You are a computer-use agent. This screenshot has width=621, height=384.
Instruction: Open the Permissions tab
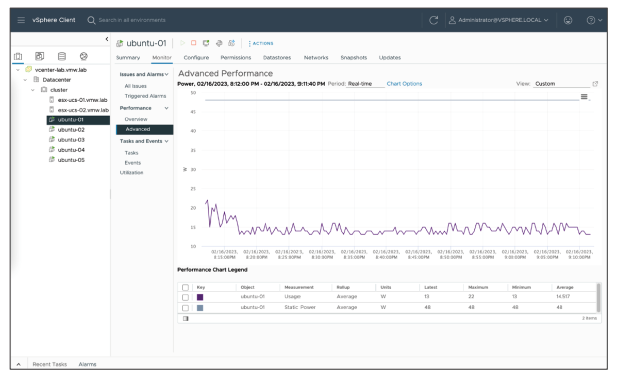[236, 57]
